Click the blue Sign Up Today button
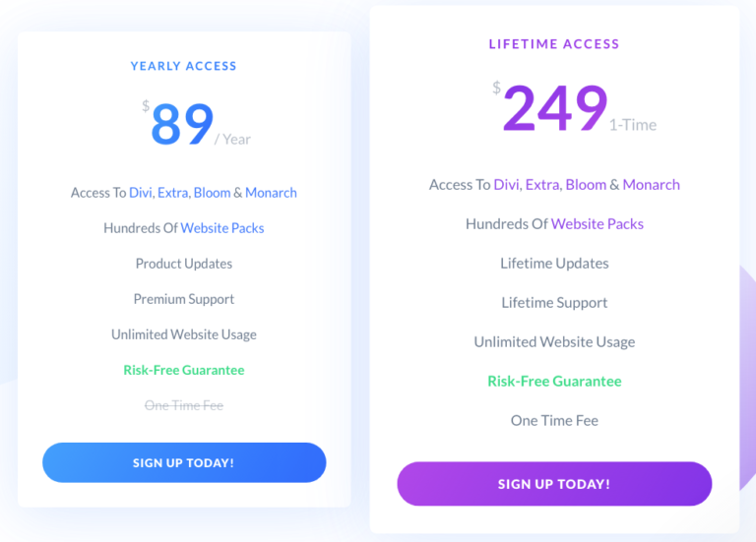The height and width of the screenshot is (542, 756). 184,462
